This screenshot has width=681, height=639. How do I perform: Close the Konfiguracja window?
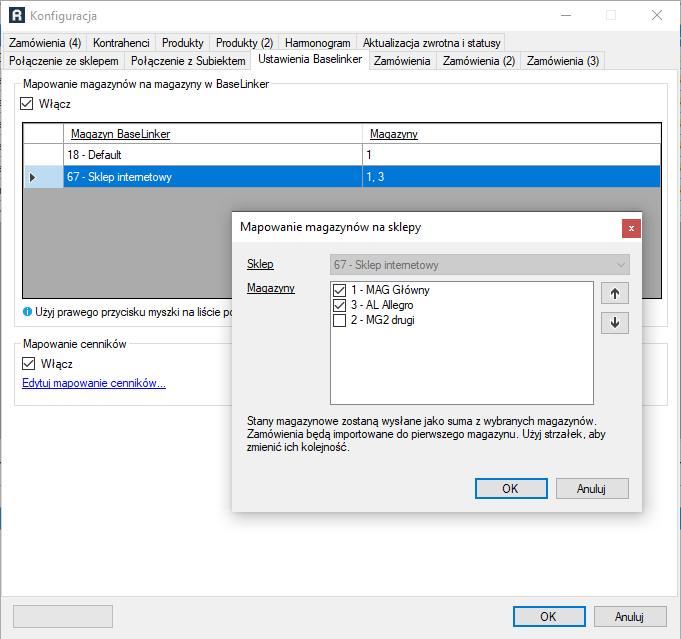(x=657, y=15)
